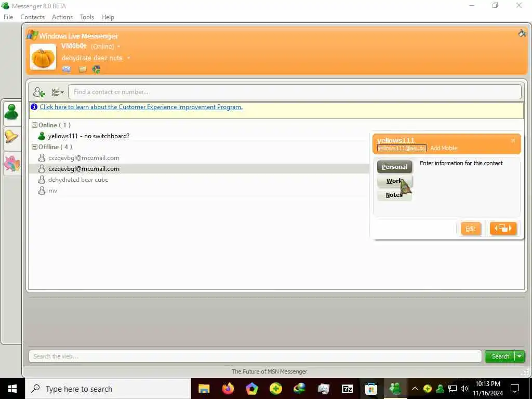Show hidden system tray icons

[x=415, y=389]
